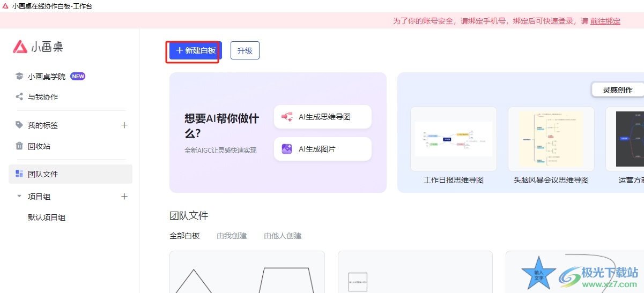Click the AI生成思维导图 mind map icon
644x293 pixels.
click(287, 116)
